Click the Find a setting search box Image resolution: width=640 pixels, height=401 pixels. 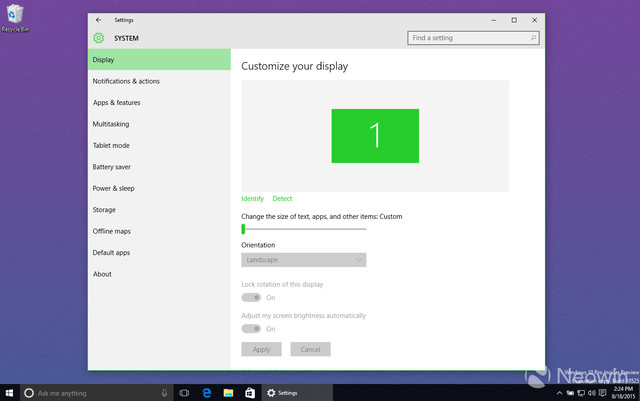[x=470, y=38]
